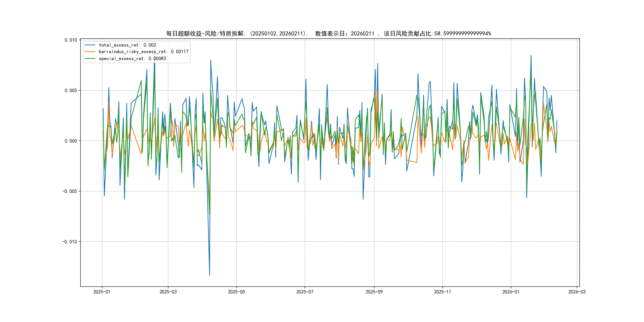
Task: Select the total_excess_ret legend label
Action: pos(127,45)
